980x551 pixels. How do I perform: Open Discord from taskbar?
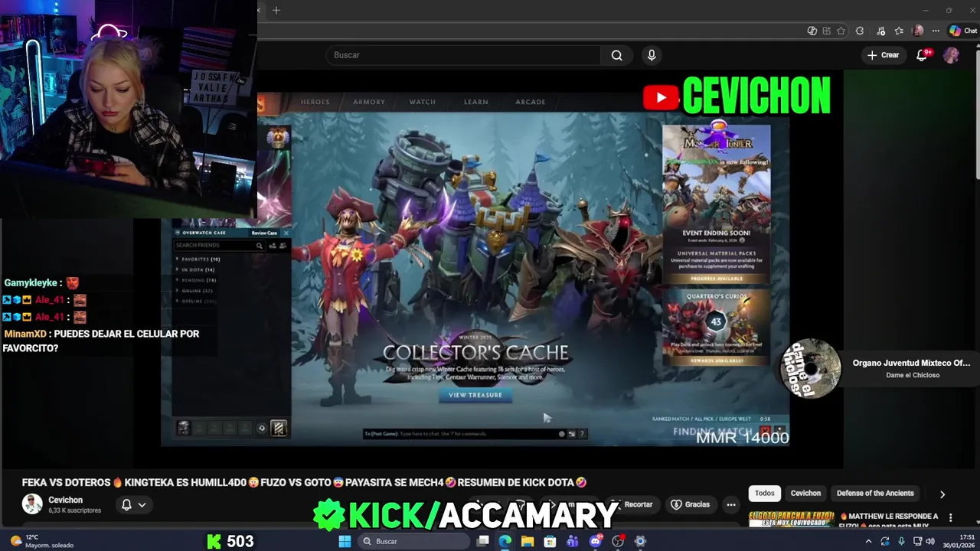(x=595, y=541)
